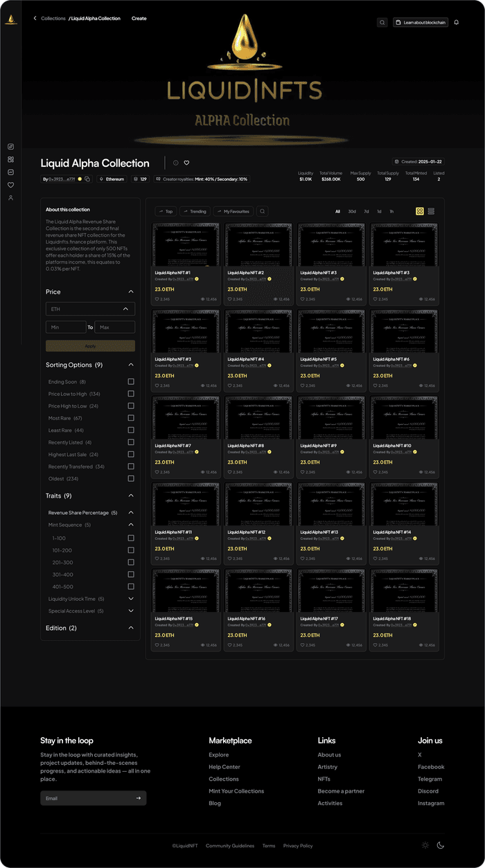Open the grid apps icon in sidebar
485x868 pixels.
click(10, 159)
